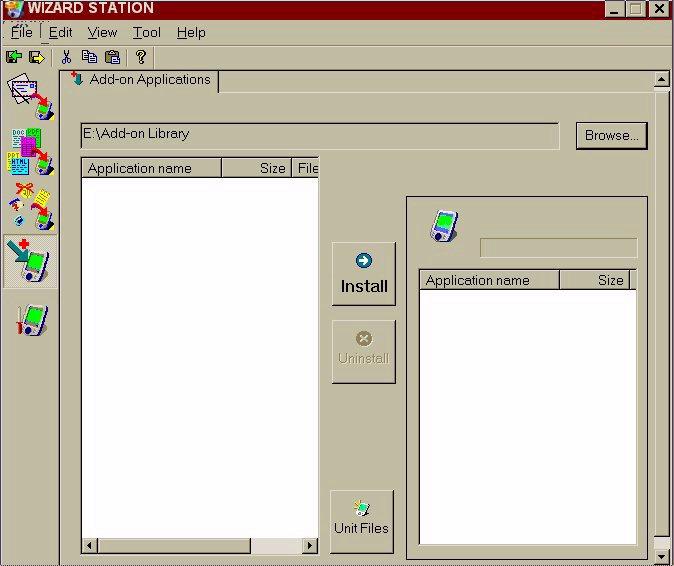Open the File menu

tap(21, 32)
